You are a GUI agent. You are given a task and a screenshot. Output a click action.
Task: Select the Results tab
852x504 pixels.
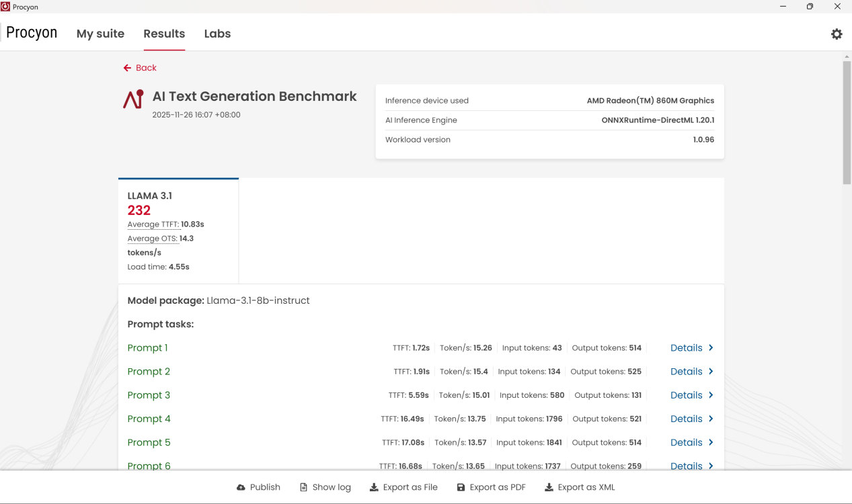point(164,34)
